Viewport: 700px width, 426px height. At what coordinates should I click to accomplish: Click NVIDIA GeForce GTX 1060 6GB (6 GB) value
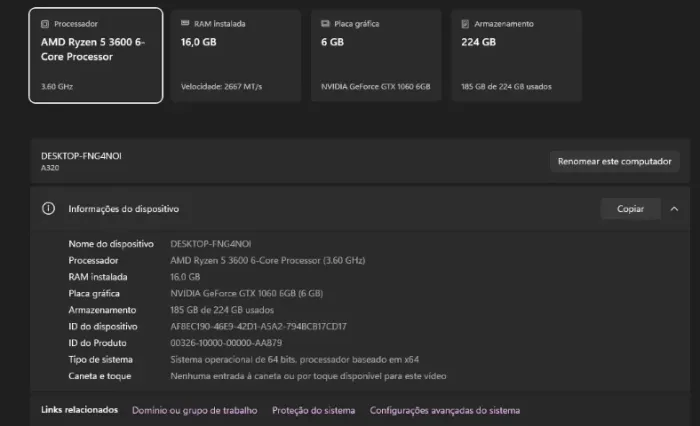point(246,293)
